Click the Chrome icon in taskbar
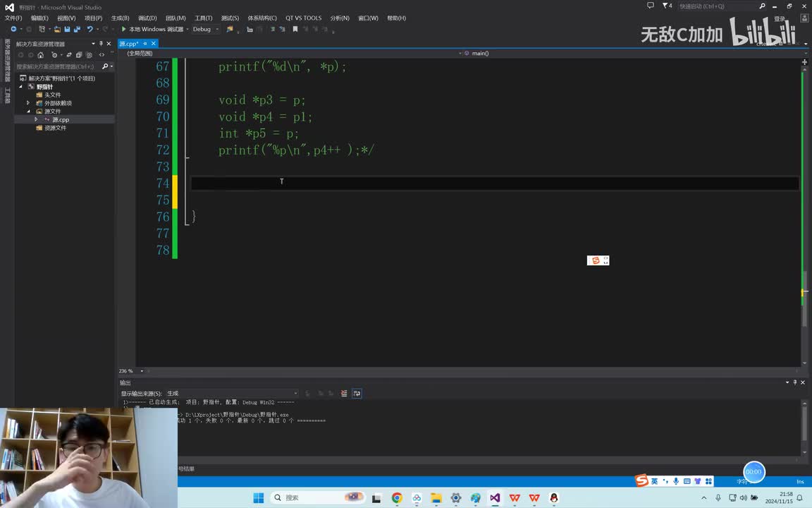This screenshot has width=812, height=508. [397, 497]
